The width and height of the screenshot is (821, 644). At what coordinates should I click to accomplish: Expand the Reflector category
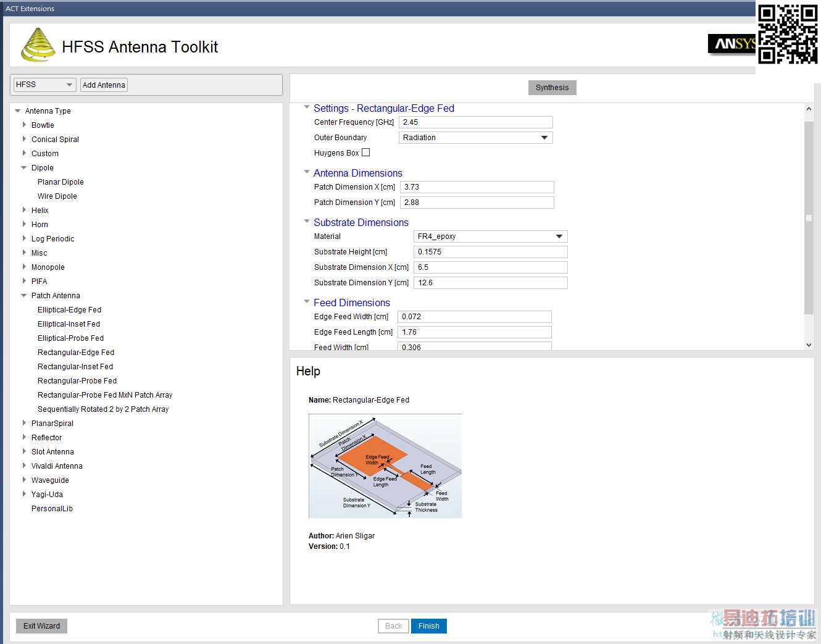coord(24,437)
